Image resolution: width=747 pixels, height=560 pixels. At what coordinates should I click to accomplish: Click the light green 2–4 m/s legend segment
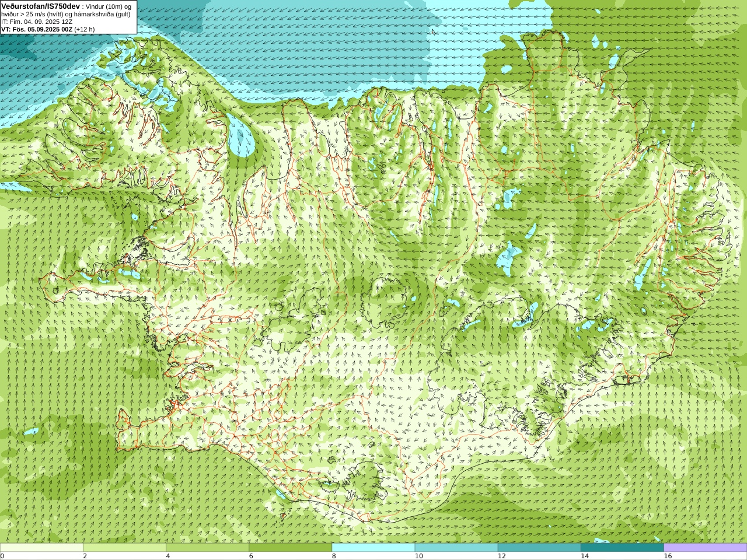124,548
